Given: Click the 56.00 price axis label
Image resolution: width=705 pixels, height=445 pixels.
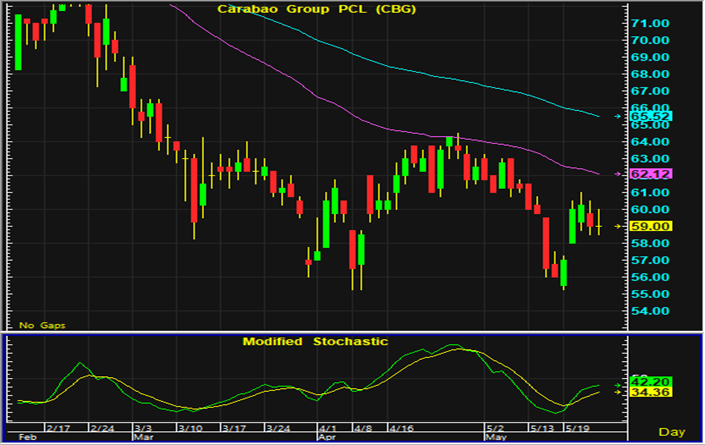Looking at the screenshot, I should point(650,277).
